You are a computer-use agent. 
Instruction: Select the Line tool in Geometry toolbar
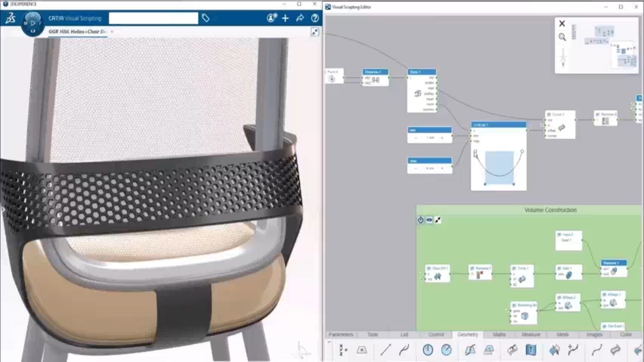click(385, 350)
